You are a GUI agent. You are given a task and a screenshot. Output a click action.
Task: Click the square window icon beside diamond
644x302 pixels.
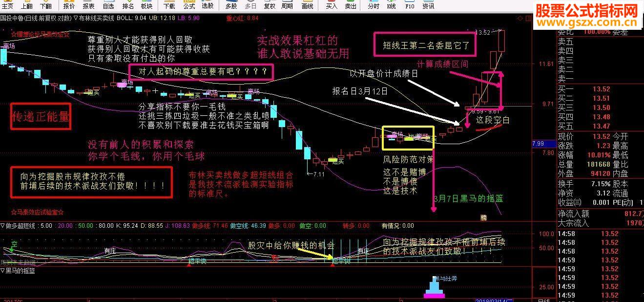pyautogui.click(x=528, y=18)
